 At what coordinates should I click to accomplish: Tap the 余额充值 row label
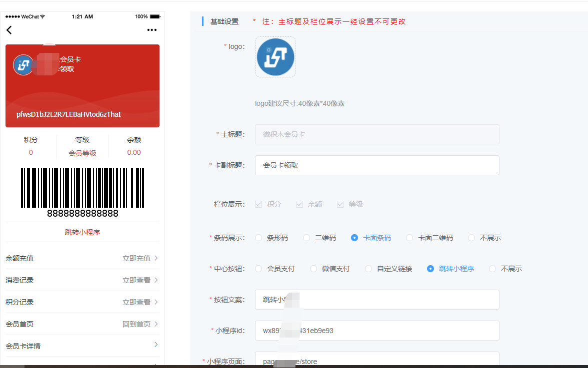(19, 258)
